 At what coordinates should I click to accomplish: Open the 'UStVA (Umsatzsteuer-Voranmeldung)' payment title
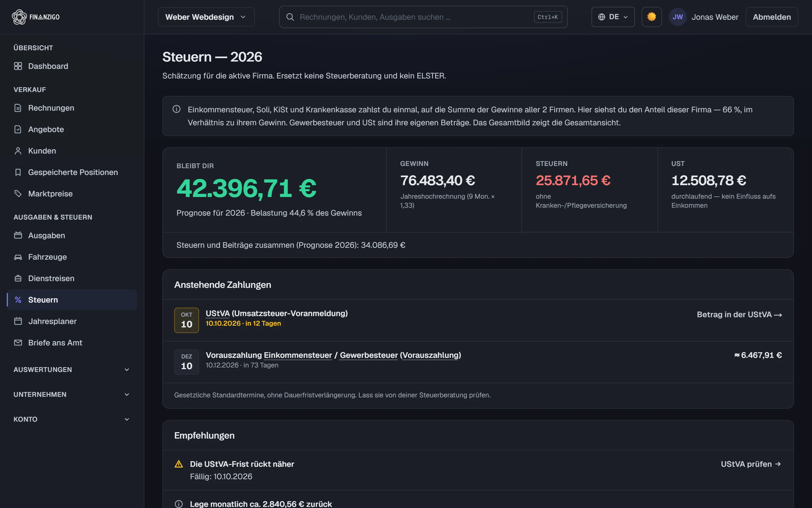(277, 313)
